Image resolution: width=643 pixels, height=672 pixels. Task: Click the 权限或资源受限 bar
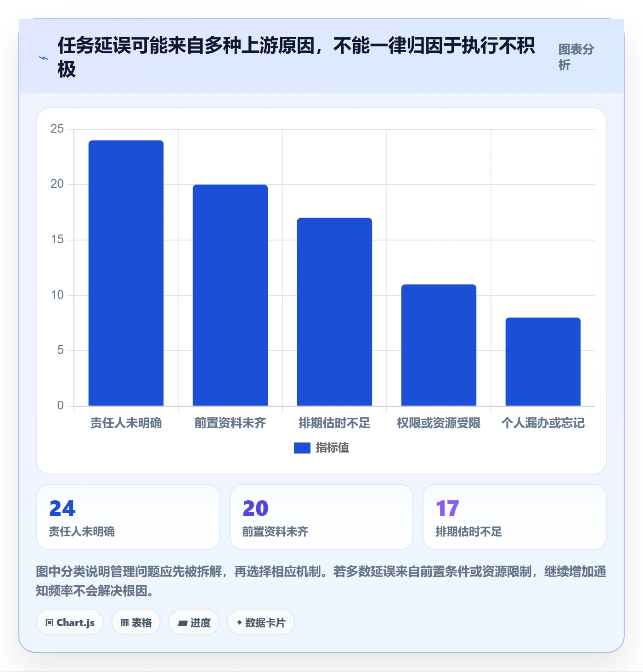(439, 345)
